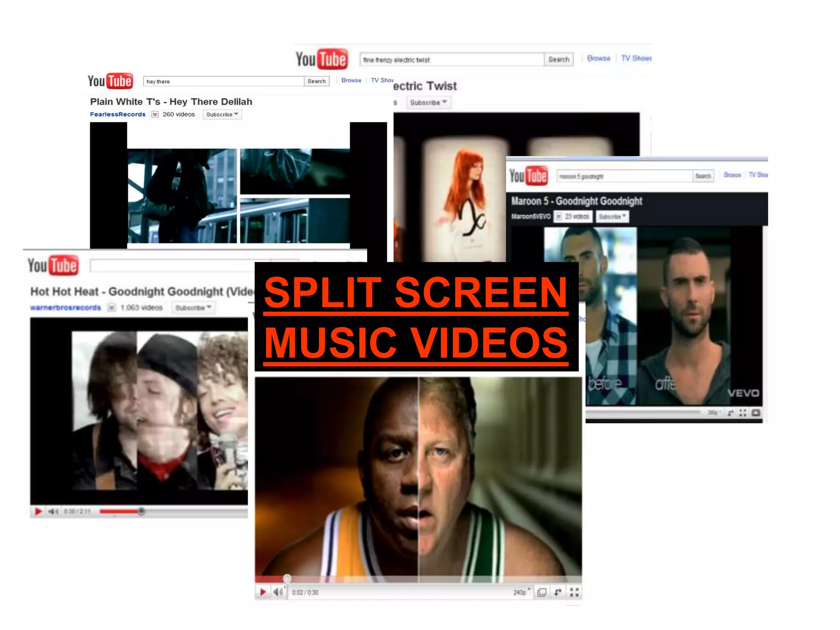Screen dimensions: 840x630
Task: Open Subscribe dropdown for FearlessRecords
Action: (222, 114)
